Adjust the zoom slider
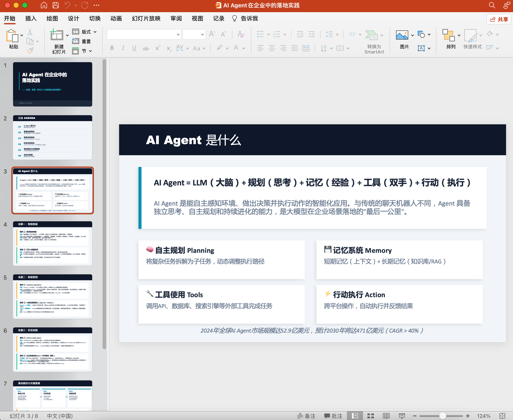This screenshot has height=420, width=513. (443, 416)
